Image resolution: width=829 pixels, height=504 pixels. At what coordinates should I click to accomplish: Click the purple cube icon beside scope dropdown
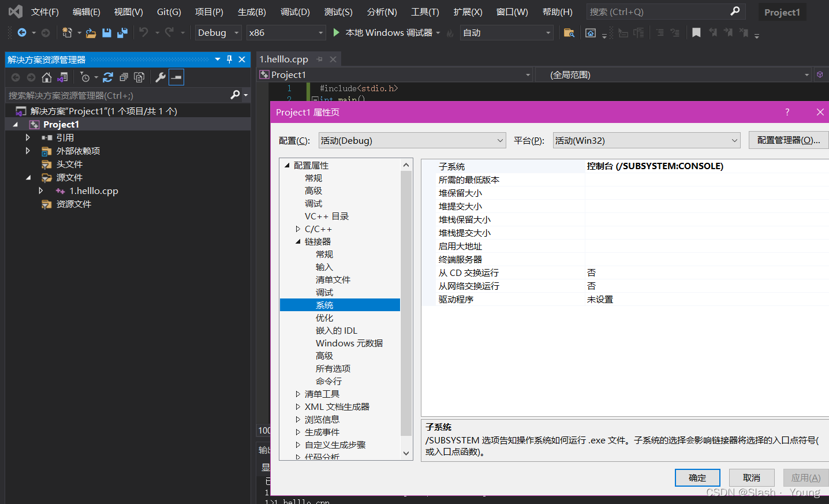(820, 74)
